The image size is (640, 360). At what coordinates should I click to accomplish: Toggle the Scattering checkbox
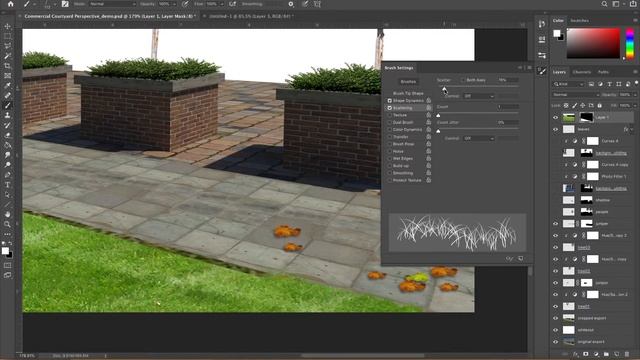389,108
